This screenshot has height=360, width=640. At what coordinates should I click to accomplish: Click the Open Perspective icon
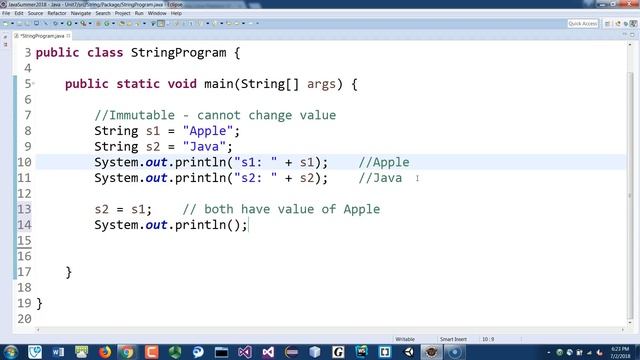pyautogui.click(x=607, y=24)
